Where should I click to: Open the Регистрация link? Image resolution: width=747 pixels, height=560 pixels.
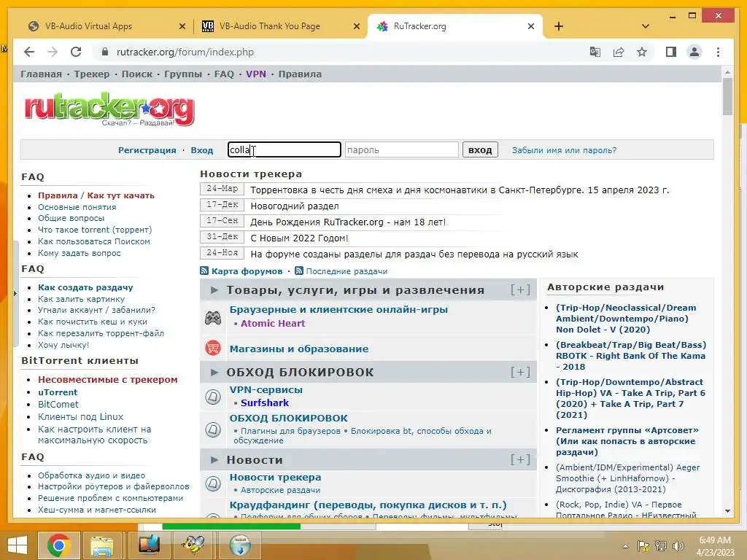pyautogui.click(x=147, y=150)
